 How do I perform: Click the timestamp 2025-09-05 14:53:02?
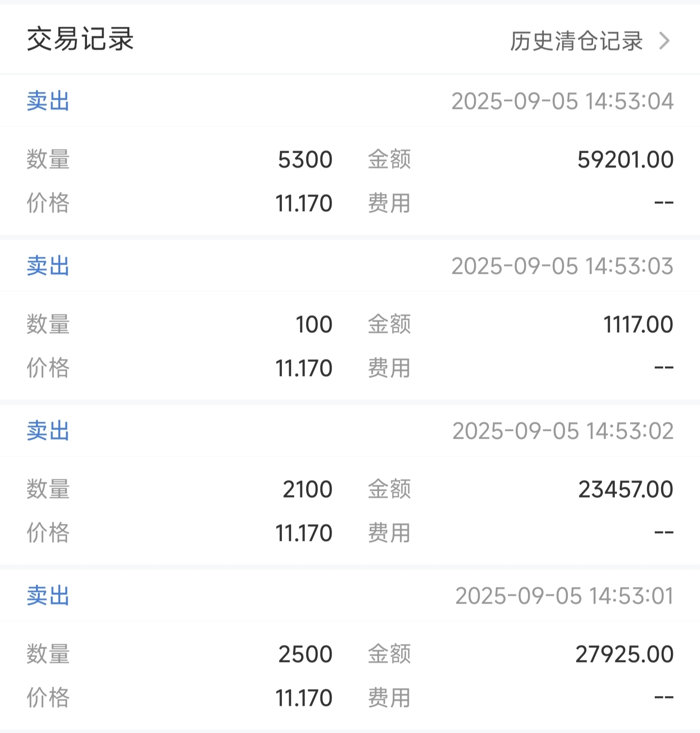563,431
